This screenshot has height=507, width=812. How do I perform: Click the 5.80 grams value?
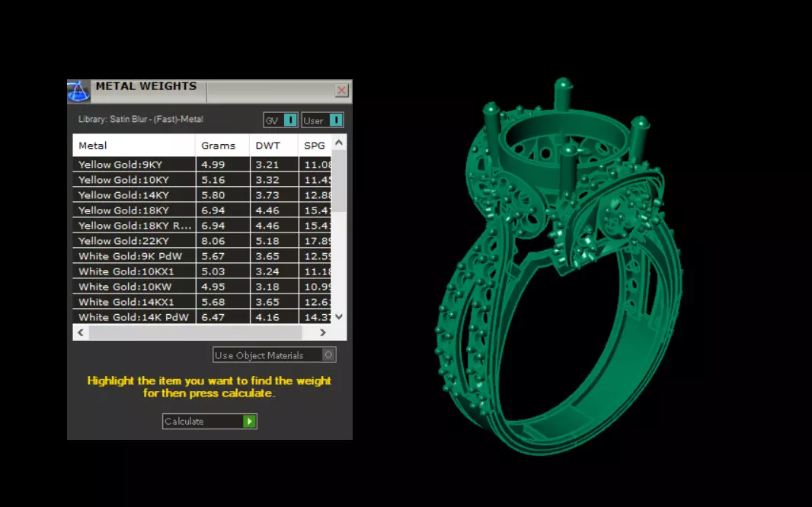tap(213, 195)
